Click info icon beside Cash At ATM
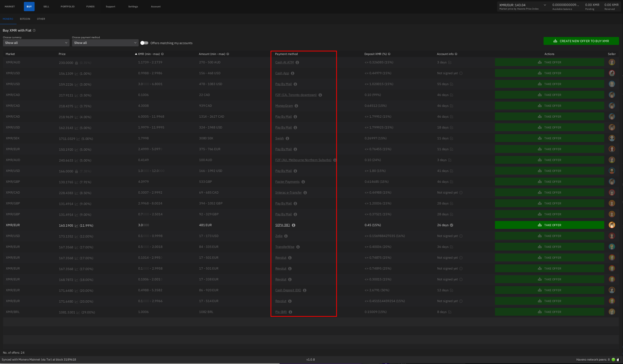Image resolution: width=623 pixels, height=364 pixels. (297, 63)
